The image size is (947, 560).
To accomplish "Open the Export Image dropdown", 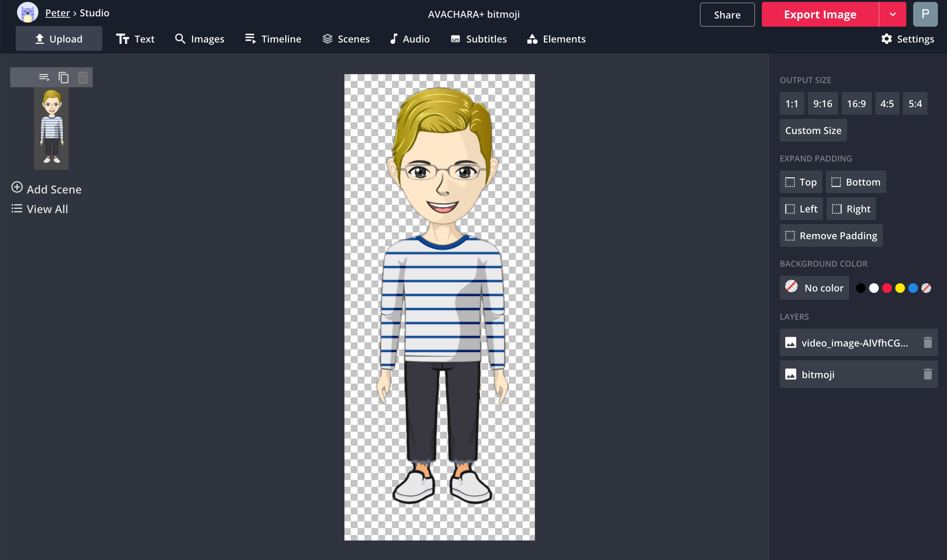I will pyautogui.click(x=893, y=14).
